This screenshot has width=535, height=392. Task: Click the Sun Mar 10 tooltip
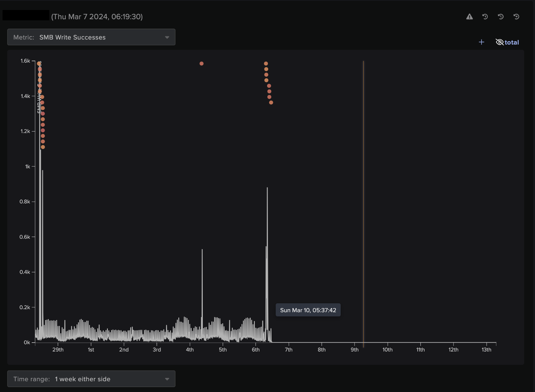coord(308,310)
